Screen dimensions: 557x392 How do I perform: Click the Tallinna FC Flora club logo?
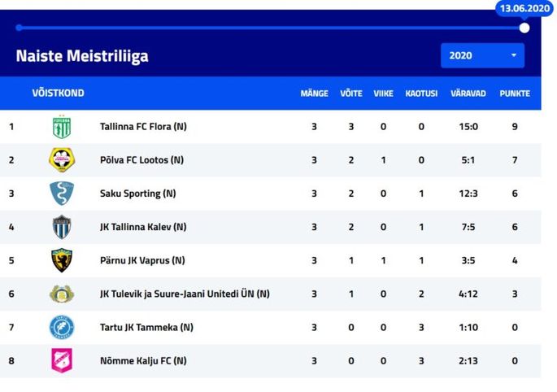[x=62, y=127]
